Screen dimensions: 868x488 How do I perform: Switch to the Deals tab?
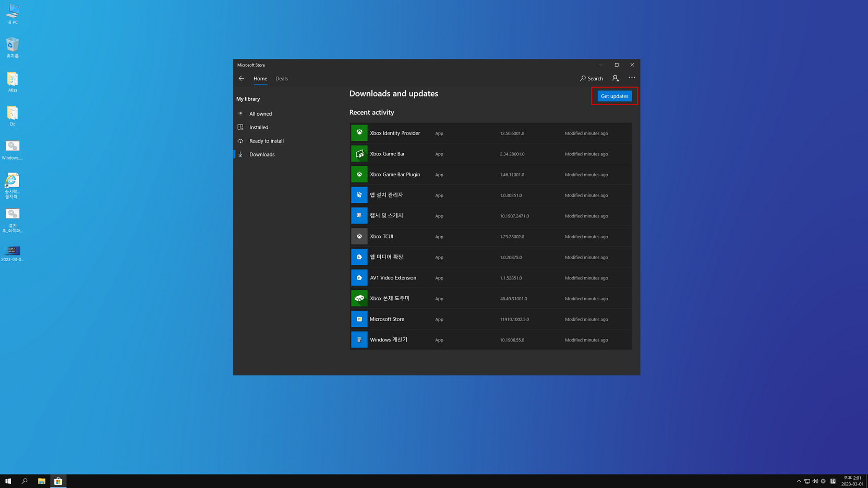tap(282, 78)
